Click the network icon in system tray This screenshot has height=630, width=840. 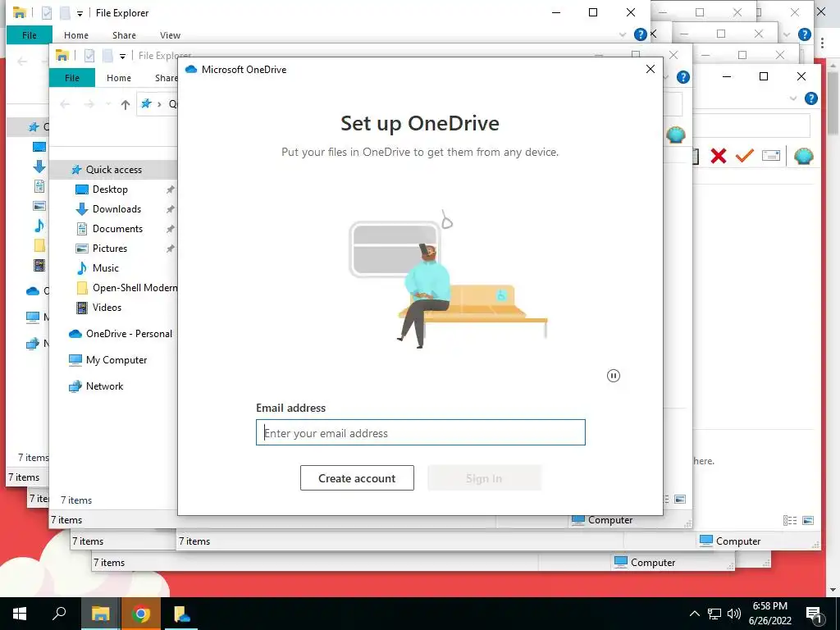pos(714,614)
